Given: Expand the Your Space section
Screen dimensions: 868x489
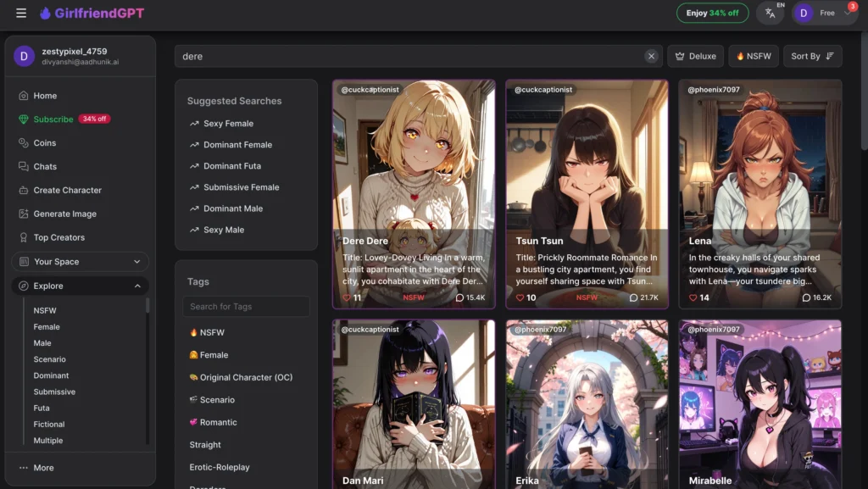Looking at the screenshot, I should coord(81,262).
